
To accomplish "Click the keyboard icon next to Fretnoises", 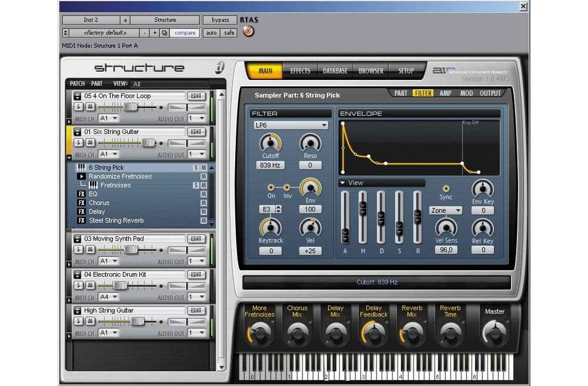I will [x=92, y=185].
